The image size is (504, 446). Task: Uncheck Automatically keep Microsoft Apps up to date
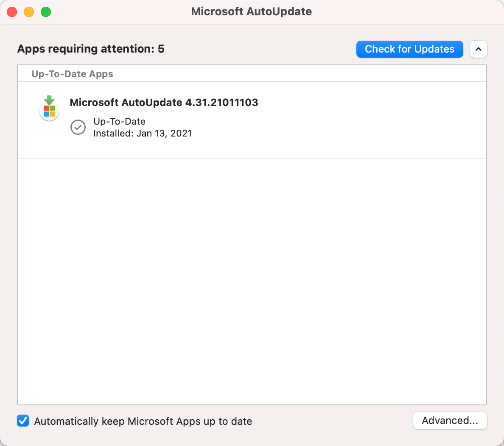click(23, 421)
